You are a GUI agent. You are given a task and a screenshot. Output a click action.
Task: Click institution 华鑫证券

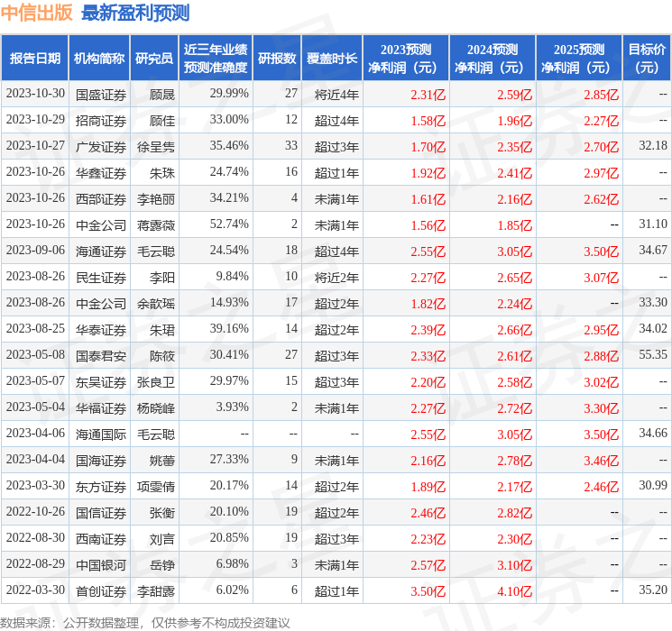coord(101,173)
